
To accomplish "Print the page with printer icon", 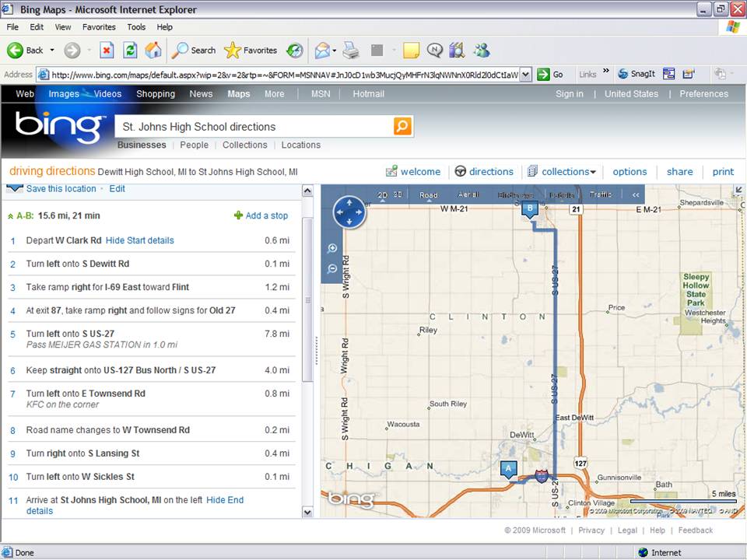I will click(x=351, y=50).
